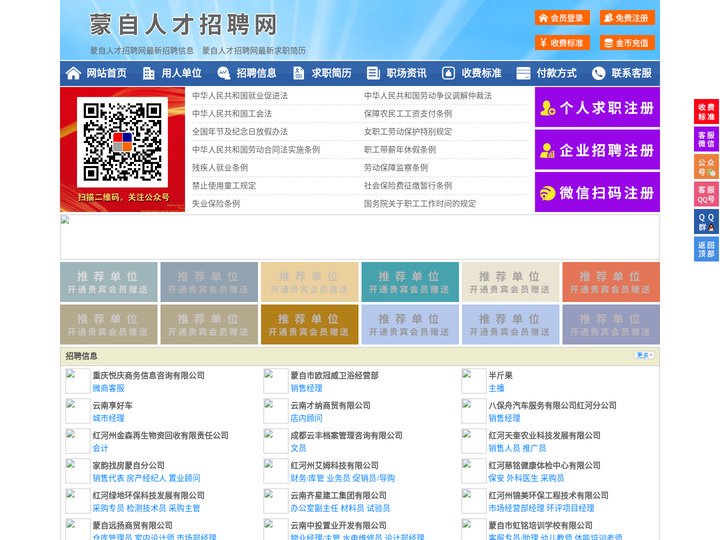Click the logo thumbnail beside 云南享好车

point(78,411)
